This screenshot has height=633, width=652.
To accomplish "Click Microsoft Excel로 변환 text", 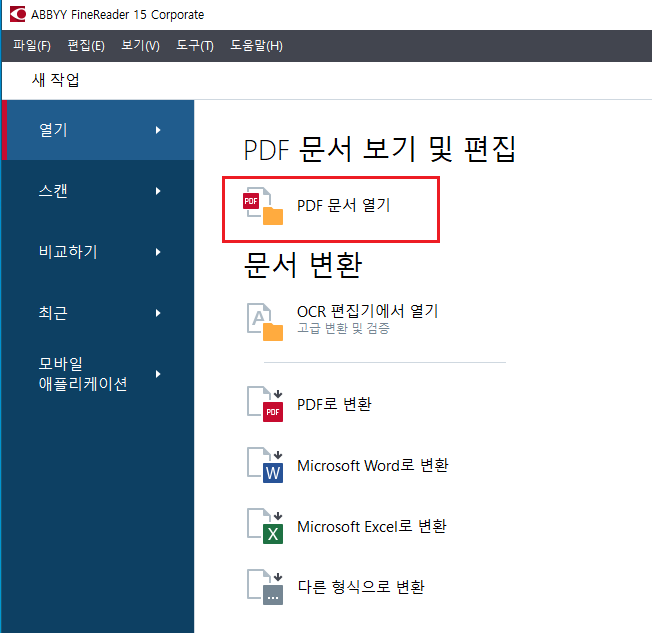I will click(x=372, y=526).
